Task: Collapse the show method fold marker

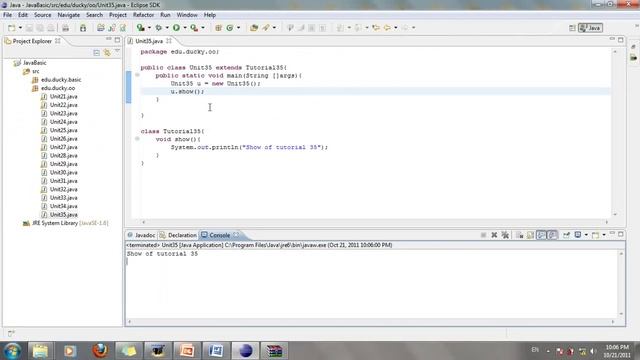Action: click(138, 139)
